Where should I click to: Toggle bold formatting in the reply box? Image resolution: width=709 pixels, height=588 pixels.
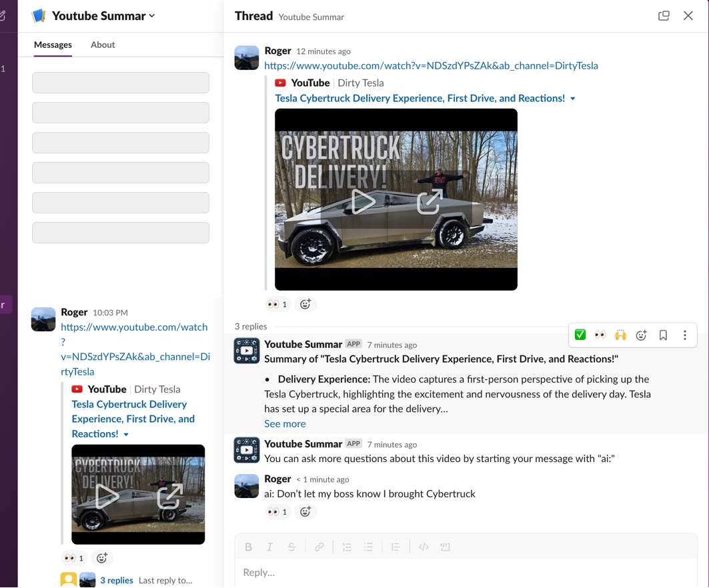click(x=248, y=547)
